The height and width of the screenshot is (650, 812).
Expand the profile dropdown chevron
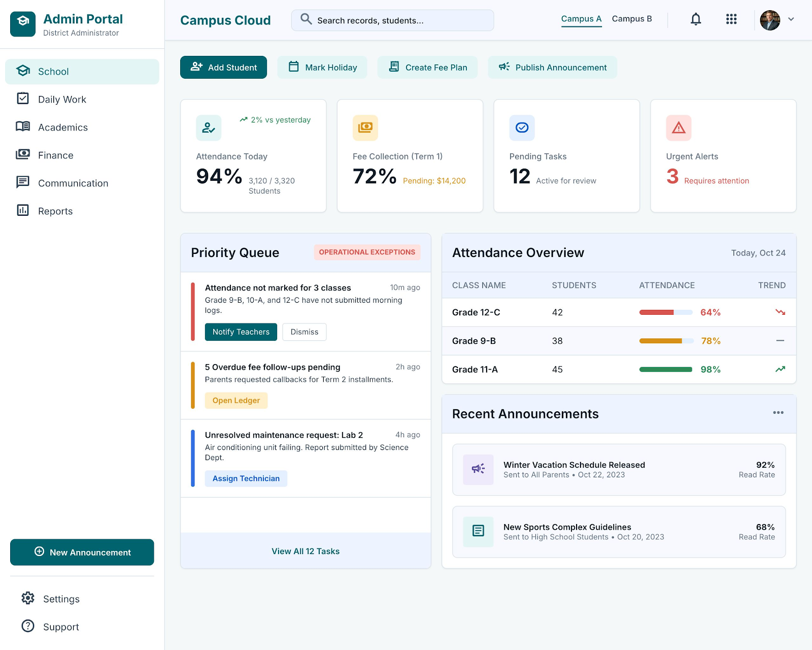(x=791, y=19)
